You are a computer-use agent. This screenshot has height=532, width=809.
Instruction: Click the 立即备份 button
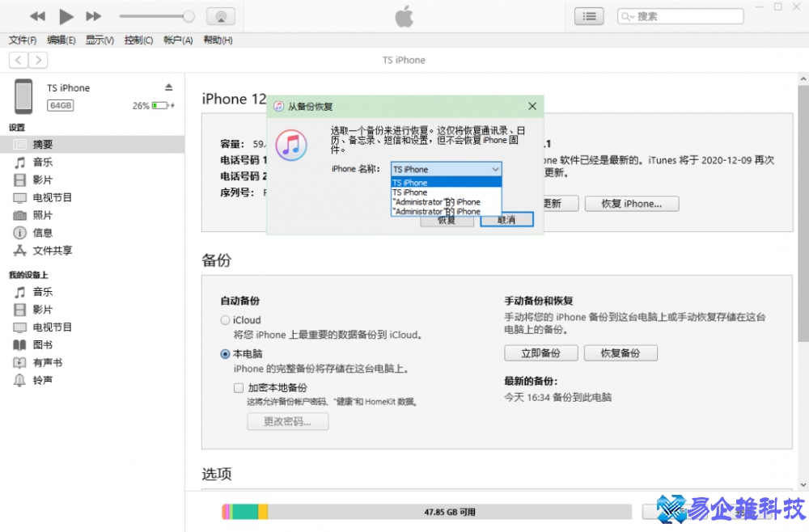point(540,353)
